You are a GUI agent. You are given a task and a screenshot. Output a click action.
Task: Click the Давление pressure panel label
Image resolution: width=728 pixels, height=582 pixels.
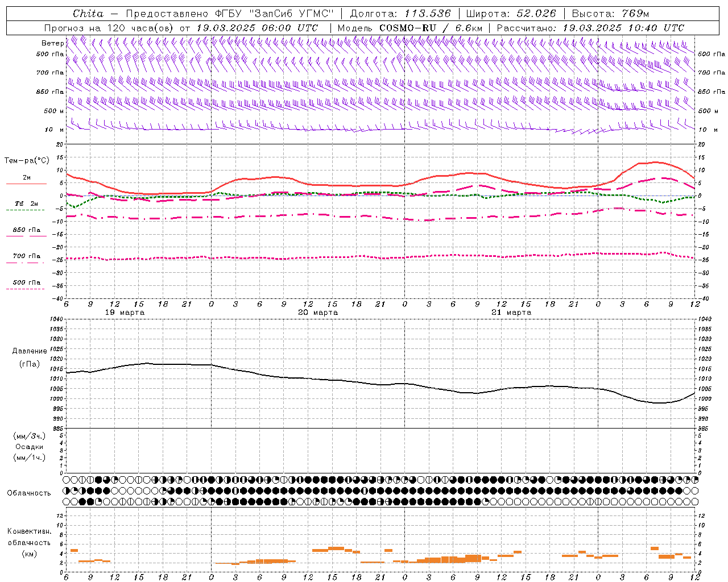(x=30, y=351)
